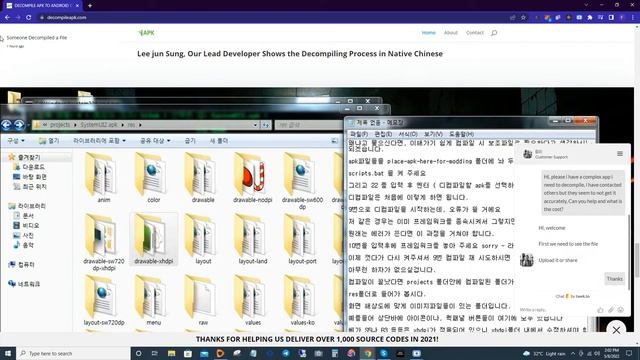Bookmark this page with the star icon
The height and width of the screenshot is (360, 640).
coord(523,18)
